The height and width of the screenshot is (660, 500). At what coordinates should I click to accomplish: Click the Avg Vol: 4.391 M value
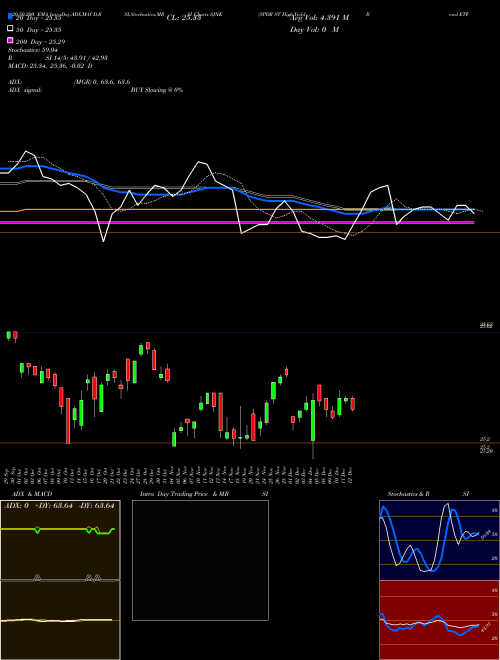[x=319, y=18]
